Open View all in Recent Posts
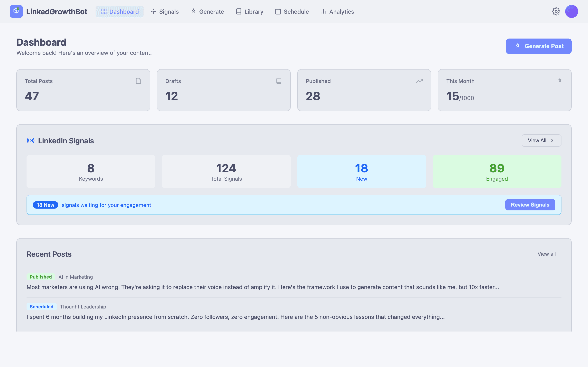Screen dimensions: 588x367 (x=546, y=254)
